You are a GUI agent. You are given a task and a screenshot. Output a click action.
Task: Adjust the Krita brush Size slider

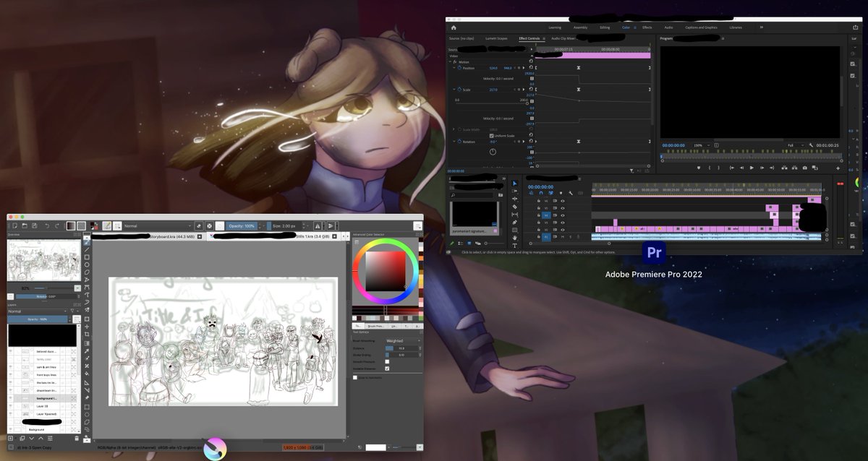(x=284, y=226)
